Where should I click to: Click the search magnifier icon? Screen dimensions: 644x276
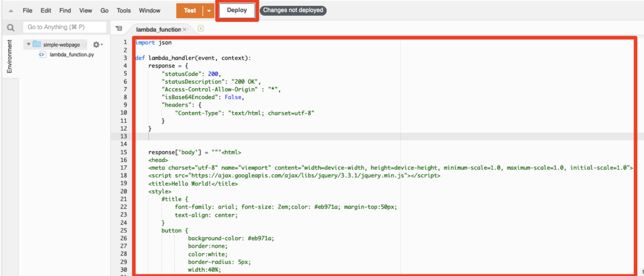coord(11,28)
